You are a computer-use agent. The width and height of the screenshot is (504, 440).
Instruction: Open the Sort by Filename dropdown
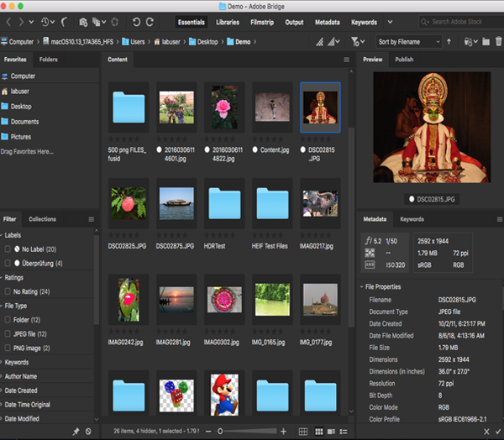pos(408,41)
